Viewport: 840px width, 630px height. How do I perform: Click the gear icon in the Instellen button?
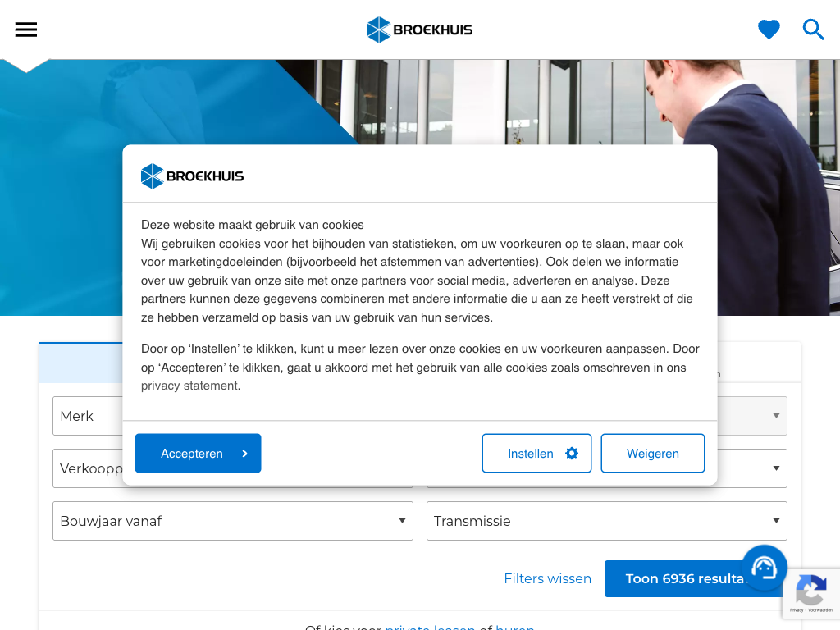click(x=572, y=453)
